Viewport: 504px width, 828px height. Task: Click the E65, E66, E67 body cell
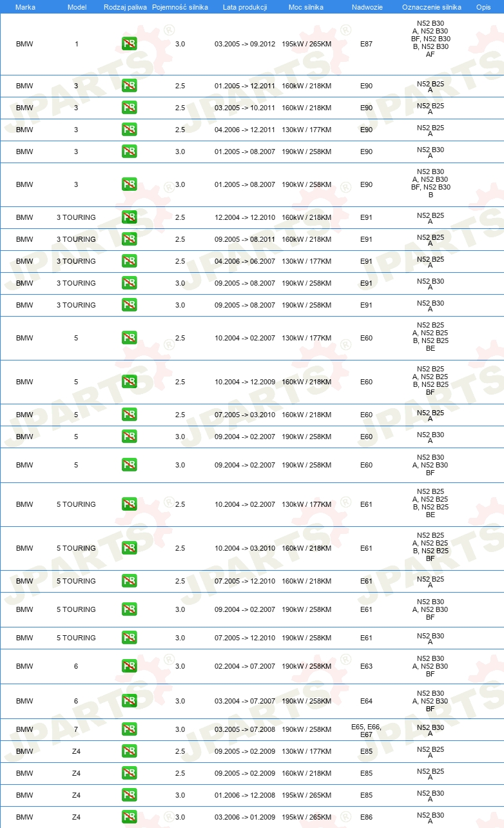[x=366, y=730]
